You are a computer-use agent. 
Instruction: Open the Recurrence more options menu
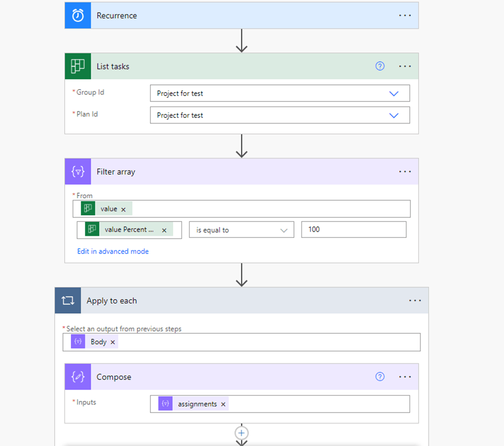[405, 16]
